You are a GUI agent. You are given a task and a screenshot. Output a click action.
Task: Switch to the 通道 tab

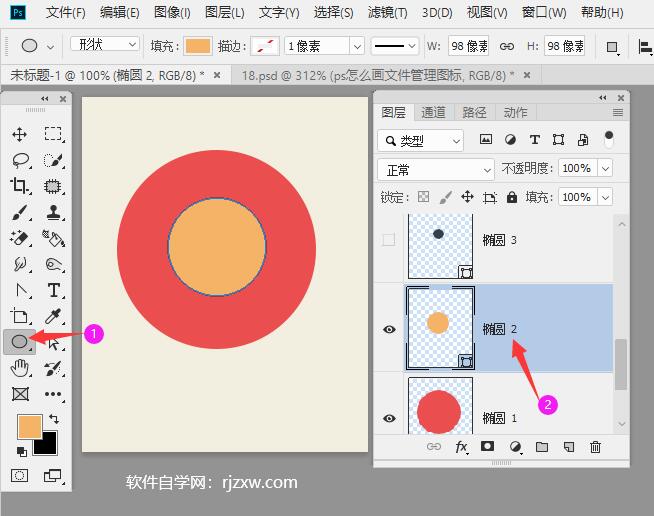click(433, 113)
